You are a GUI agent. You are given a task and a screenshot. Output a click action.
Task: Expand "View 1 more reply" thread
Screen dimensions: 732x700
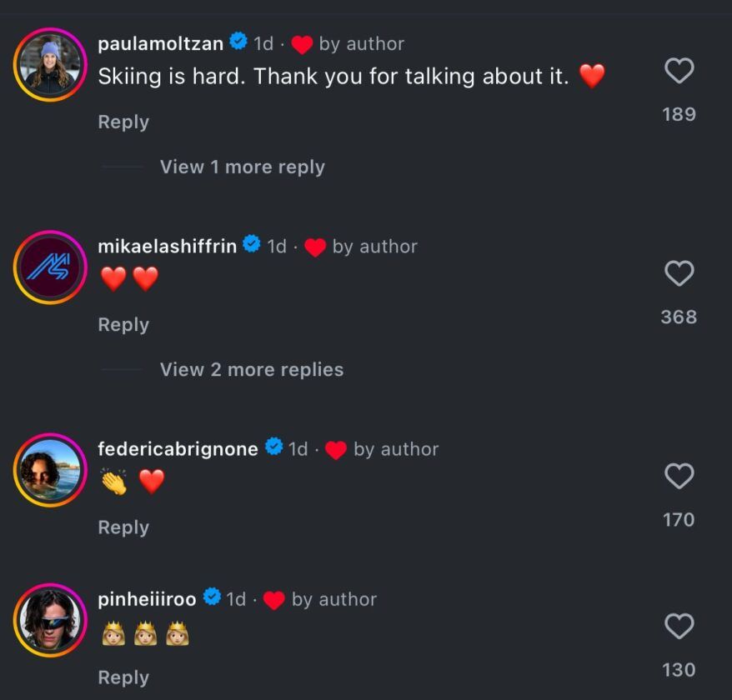pyautogui.click(x=242, y=167)
